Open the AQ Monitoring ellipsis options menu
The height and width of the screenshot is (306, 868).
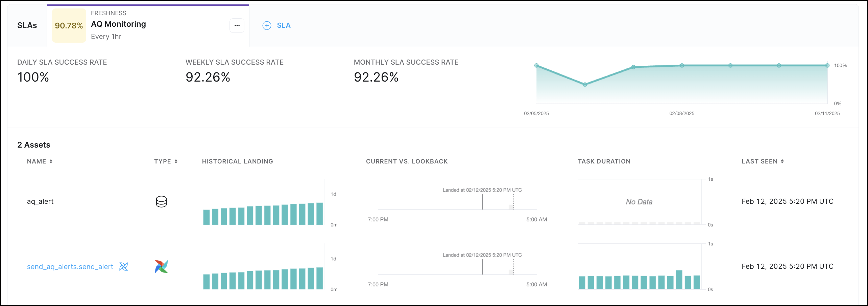237,25
